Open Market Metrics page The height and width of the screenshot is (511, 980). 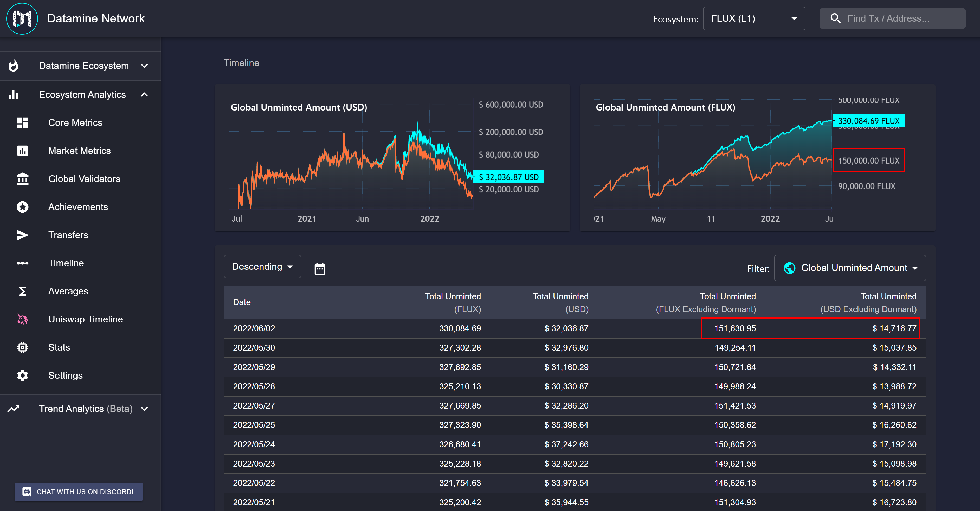(x=80, y=151)
